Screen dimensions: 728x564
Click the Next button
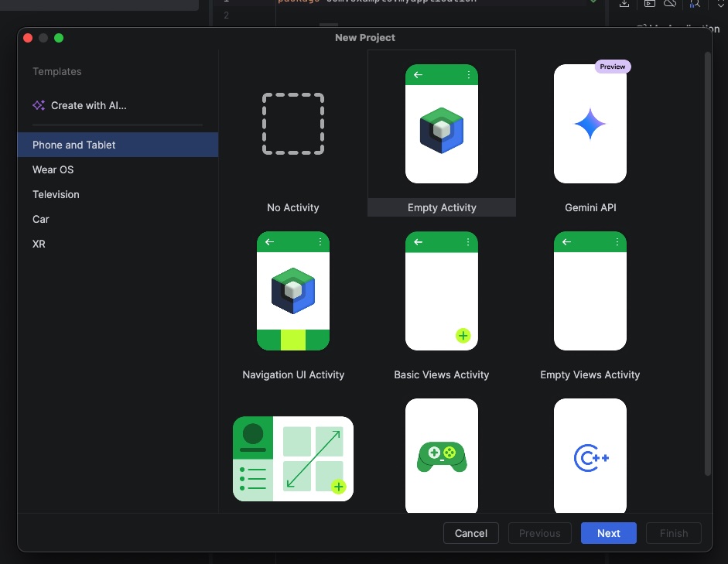tap(608, 533)
